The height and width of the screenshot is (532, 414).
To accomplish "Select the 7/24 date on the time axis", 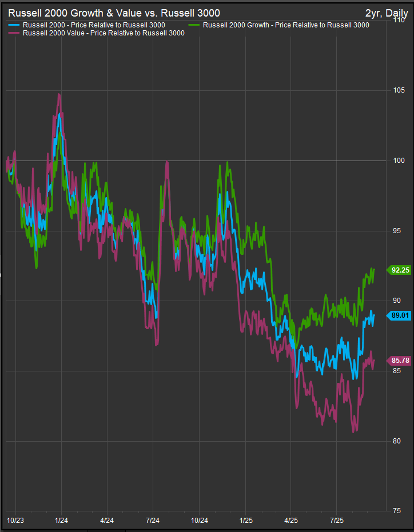I will [152, 521].
